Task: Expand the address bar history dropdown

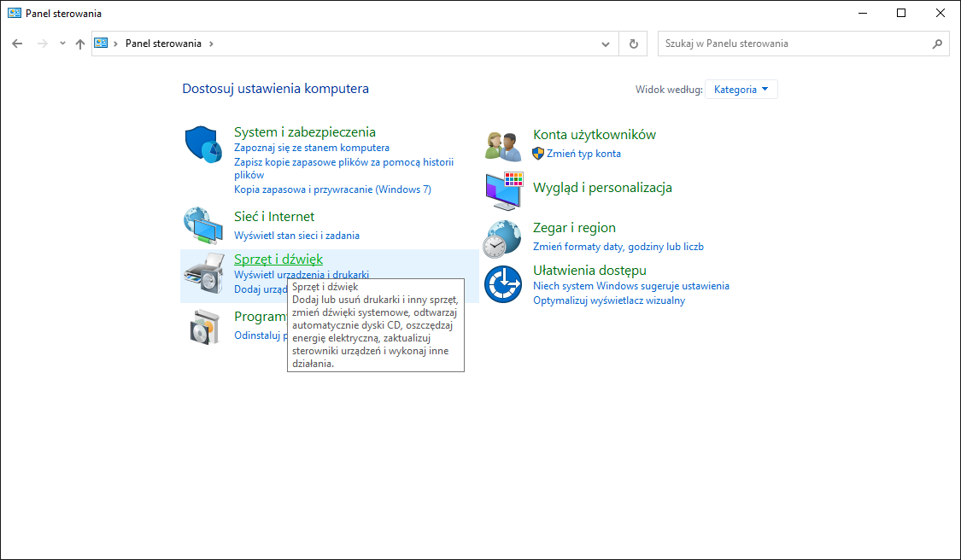Action: 606,44
